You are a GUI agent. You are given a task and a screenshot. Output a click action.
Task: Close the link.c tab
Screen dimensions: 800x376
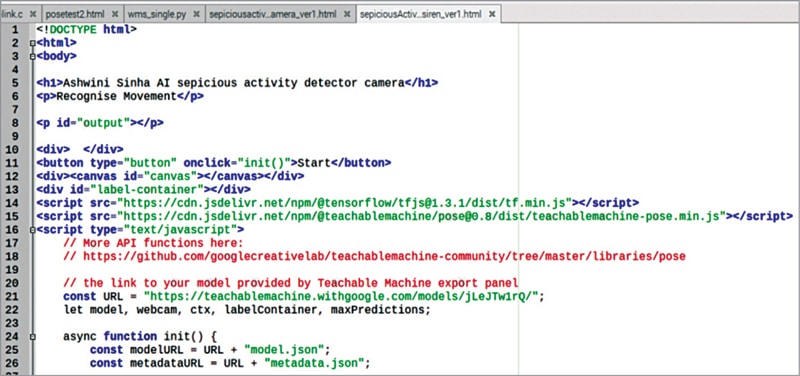33,14
